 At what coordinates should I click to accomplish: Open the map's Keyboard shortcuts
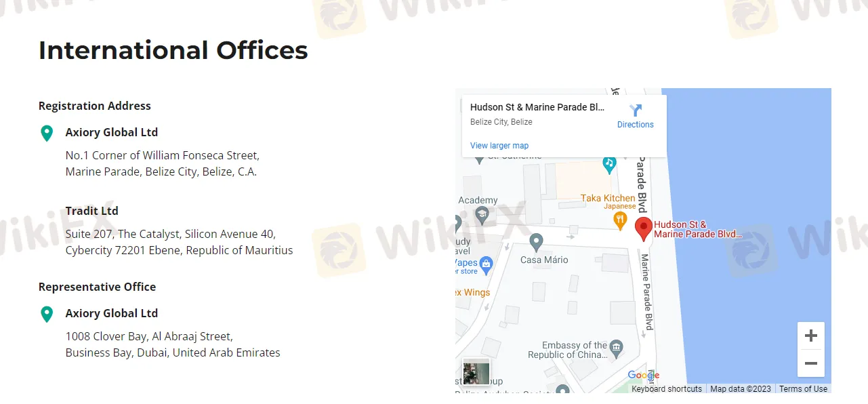(667, 389)
